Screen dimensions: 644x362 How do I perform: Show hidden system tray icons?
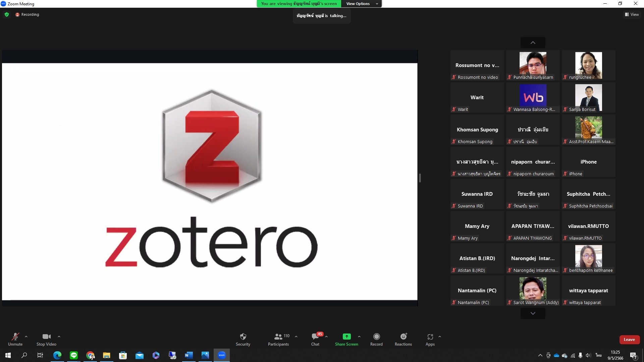[x=540, y=355]
